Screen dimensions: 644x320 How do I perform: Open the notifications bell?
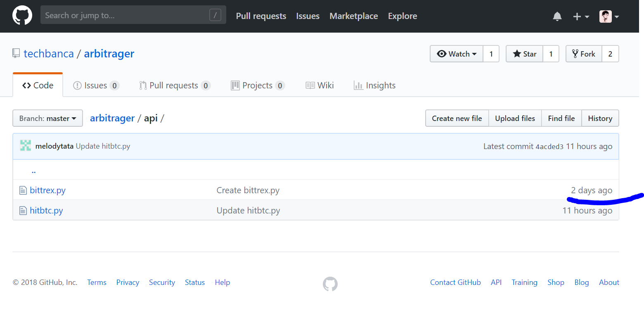click(557, 17)
